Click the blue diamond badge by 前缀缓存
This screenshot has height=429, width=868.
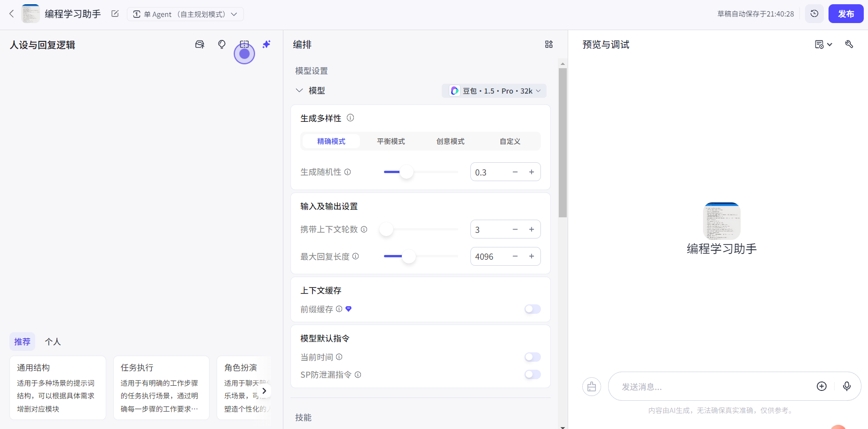(x=349, y=309)
